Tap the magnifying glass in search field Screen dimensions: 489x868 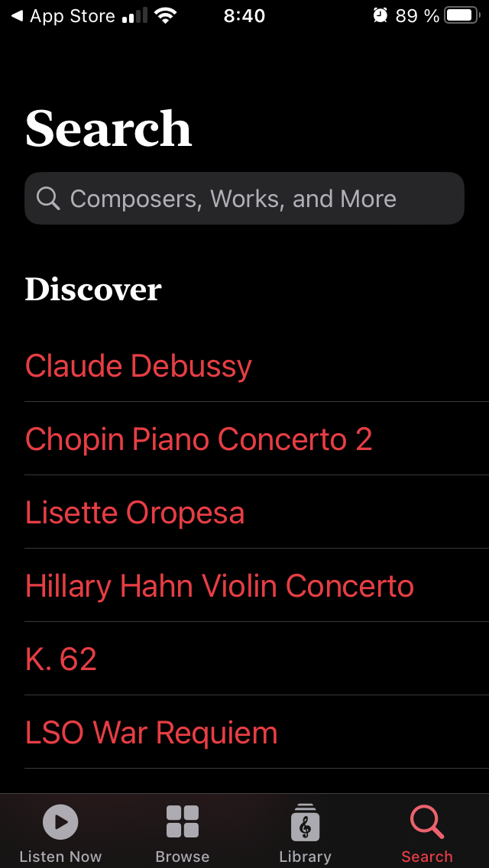[48, 199]
